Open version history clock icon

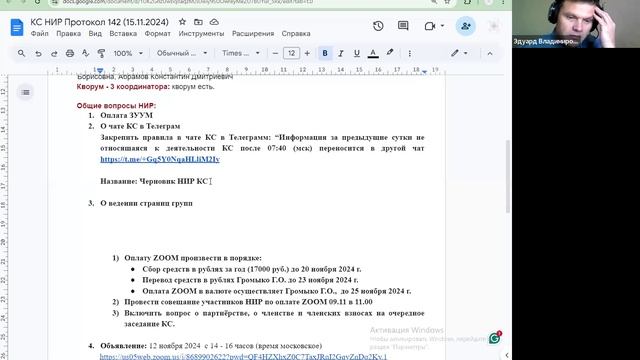point(378,26)
